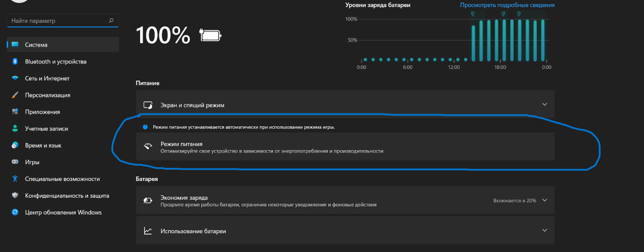Screen dimensions: 644x252
Task: Click the Network and Internet wifi icon
Action: [x=15, y=78]
